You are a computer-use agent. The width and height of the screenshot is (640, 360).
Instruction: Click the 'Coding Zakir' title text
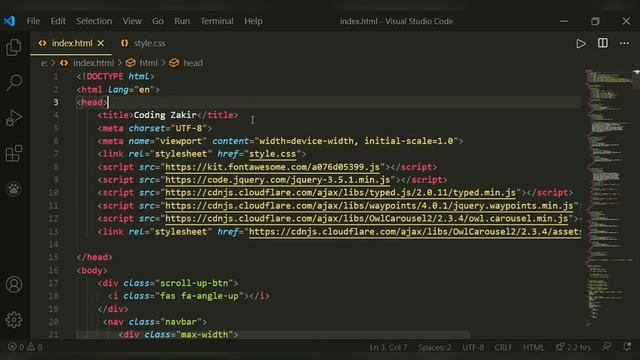(x=165, y=115)
